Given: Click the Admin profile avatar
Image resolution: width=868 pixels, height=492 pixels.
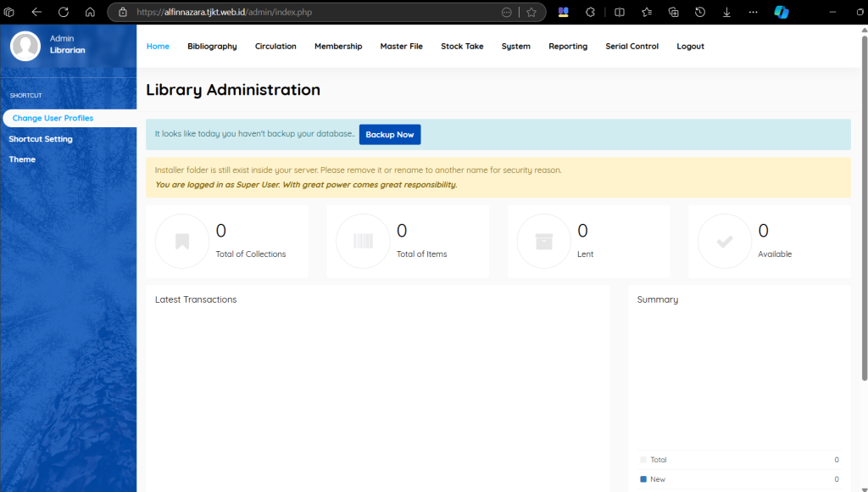Looking at the screenshot, I should coord(25,46).
